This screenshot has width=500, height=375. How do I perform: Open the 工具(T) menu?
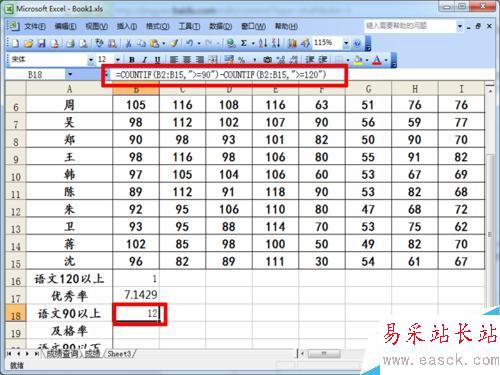(189, 26)
